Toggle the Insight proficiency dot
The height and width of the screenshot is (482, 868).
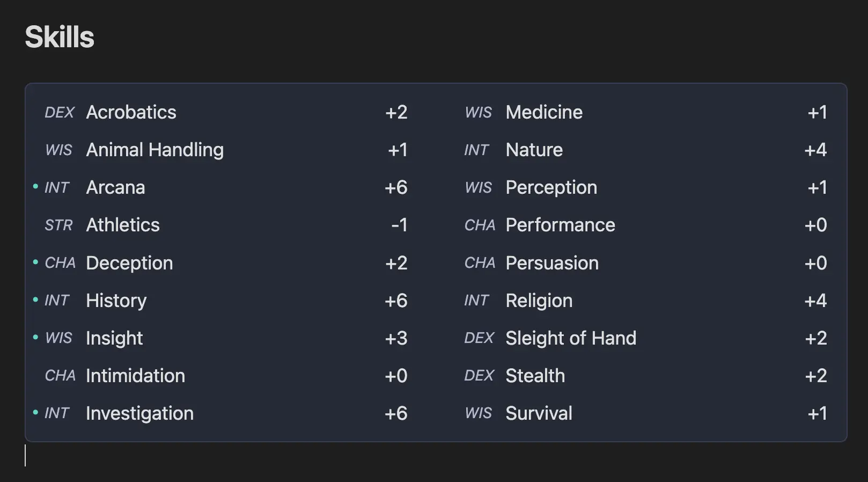click(35, 337)
